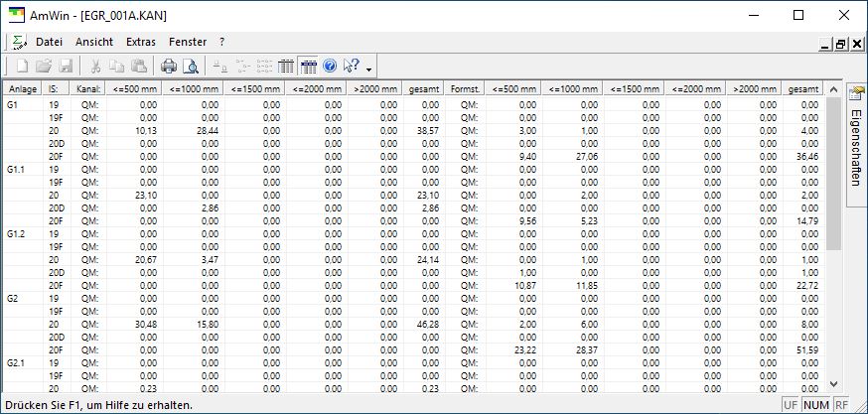This screenshot has height=414, width=868.
Task: Click the <=500 mm header next to Formst.
Action: (x=514, y=88)
